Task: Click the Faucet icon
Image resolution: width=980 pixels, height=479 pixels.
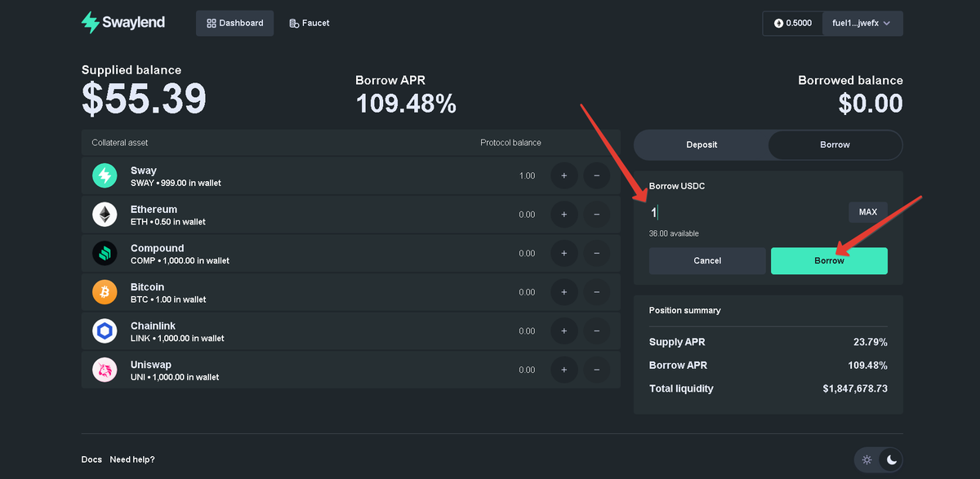Action: [x=293, y=23]
